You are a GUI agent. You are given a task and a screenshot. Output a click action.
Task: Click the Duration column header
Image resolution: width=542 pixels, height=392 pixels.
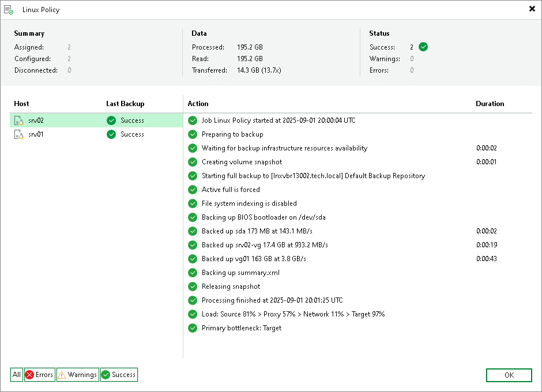click(490, 104)
